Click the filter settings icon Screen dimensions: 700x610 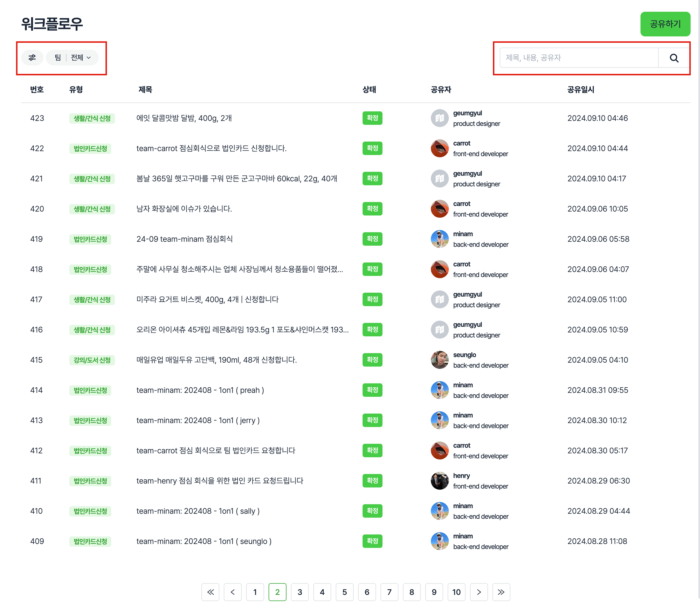pos(32,58)
